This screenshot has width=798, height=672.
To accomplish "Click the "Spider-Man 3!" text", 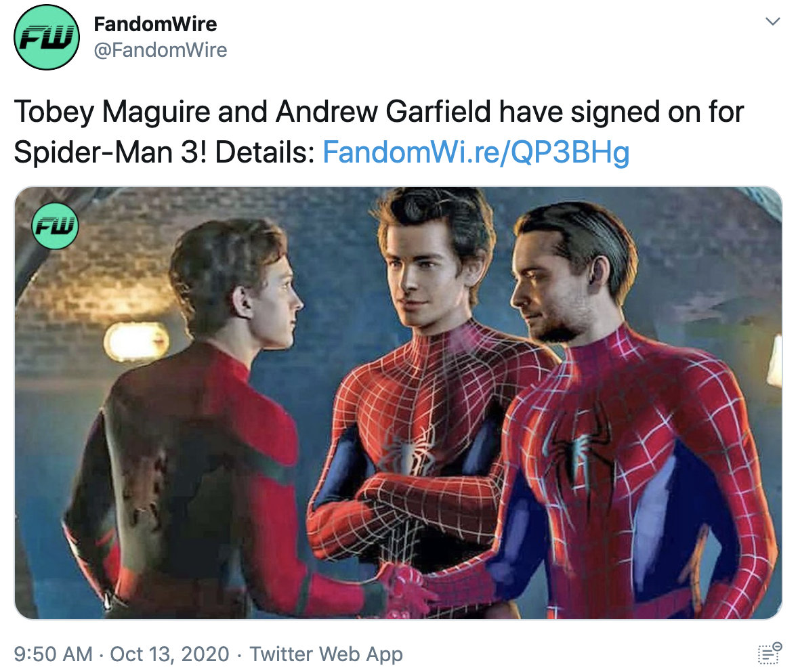I will (110, 152).
